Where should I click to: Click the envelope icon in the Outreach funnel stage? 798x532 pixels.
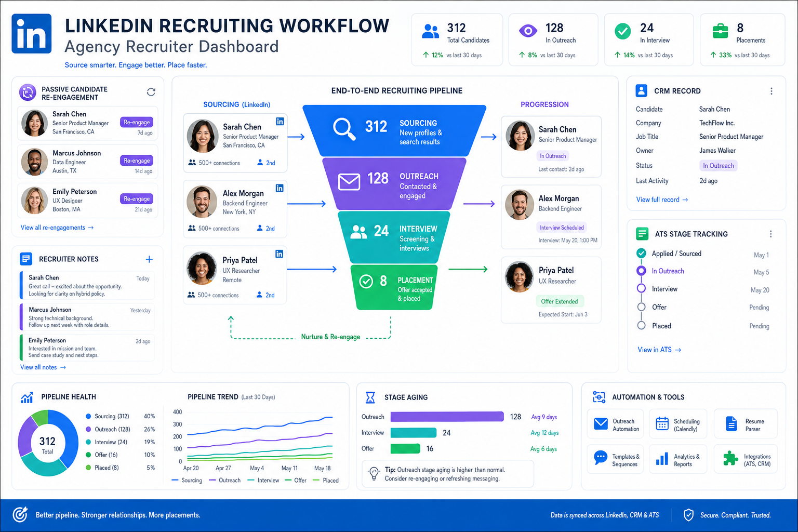[349, 182]
